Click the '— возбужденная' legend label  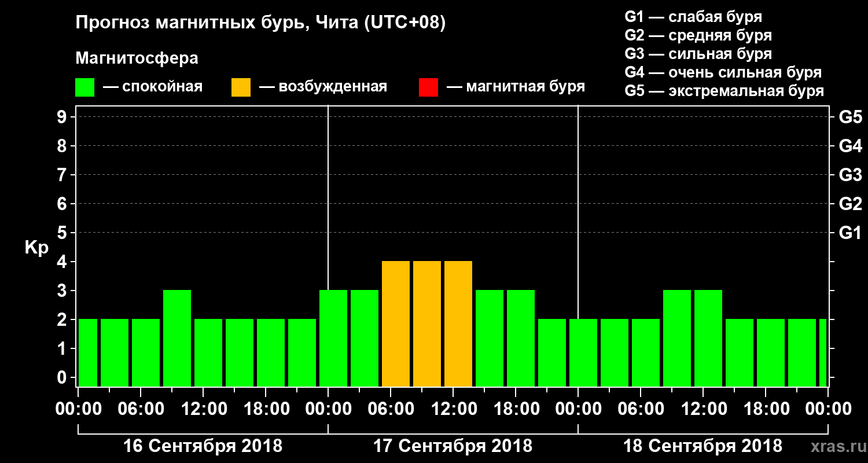pos(323,87)
